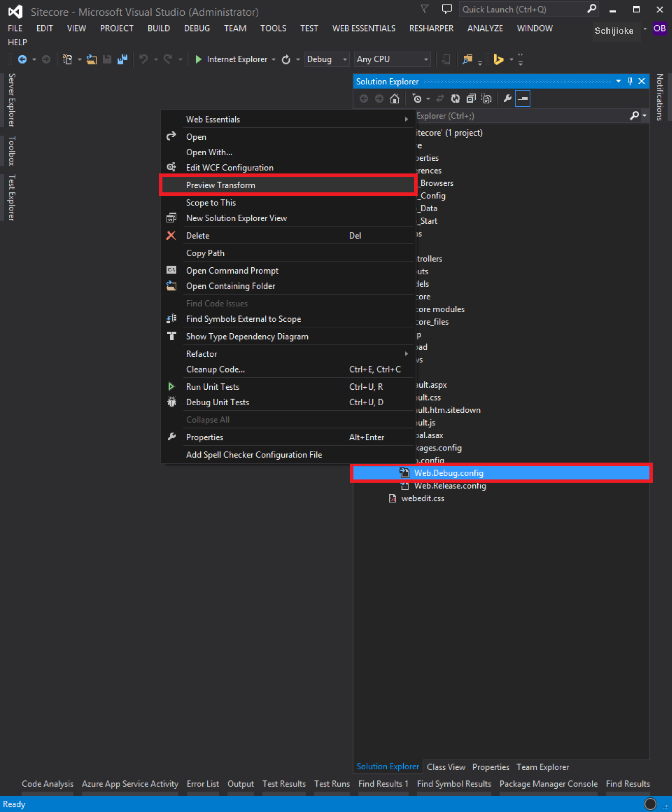Open the Toolbox side tab

12,150
